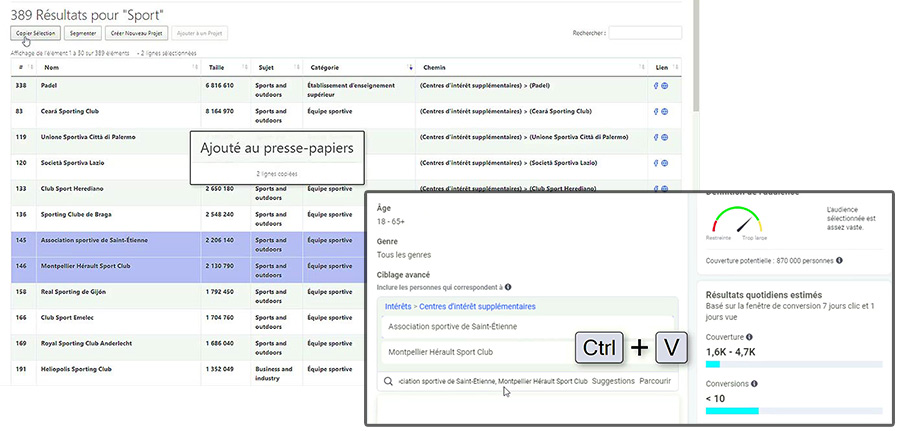900x431 pixels.
Task: Click the Segmenter button
Action: point(83,33)
